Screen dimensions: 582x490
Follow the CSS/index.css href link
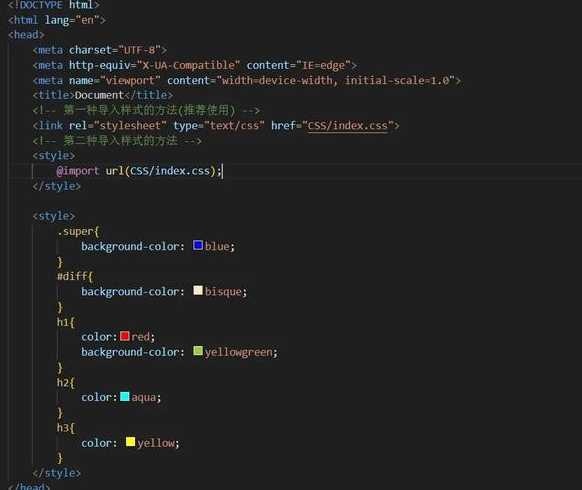tap(347, 125)
